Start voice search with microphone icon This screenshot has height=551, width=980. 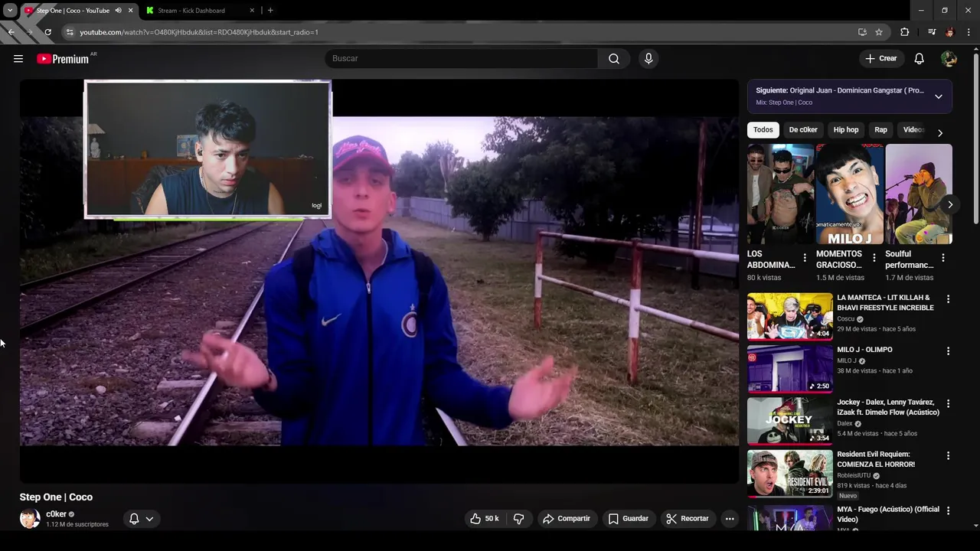[x=648, y=59]
